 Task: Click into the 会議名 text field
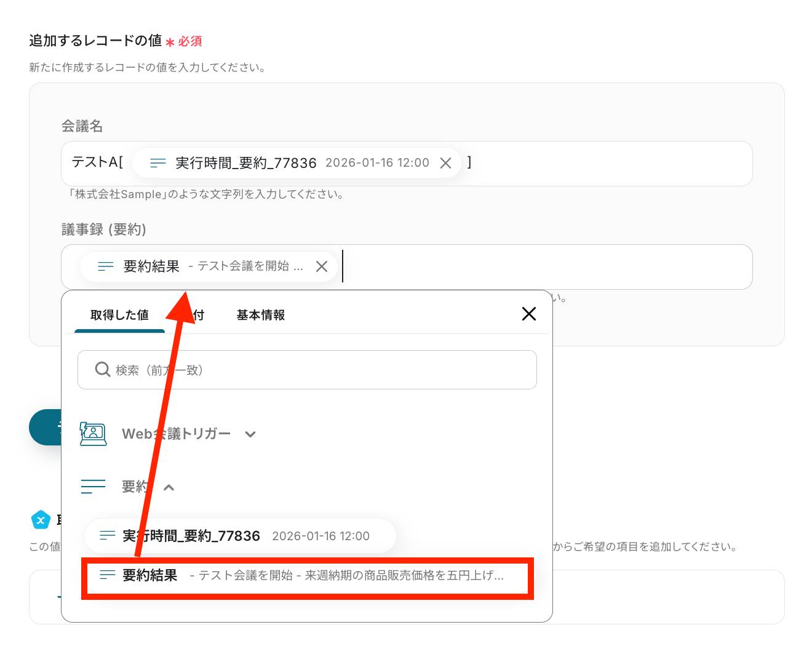point(609,164)
